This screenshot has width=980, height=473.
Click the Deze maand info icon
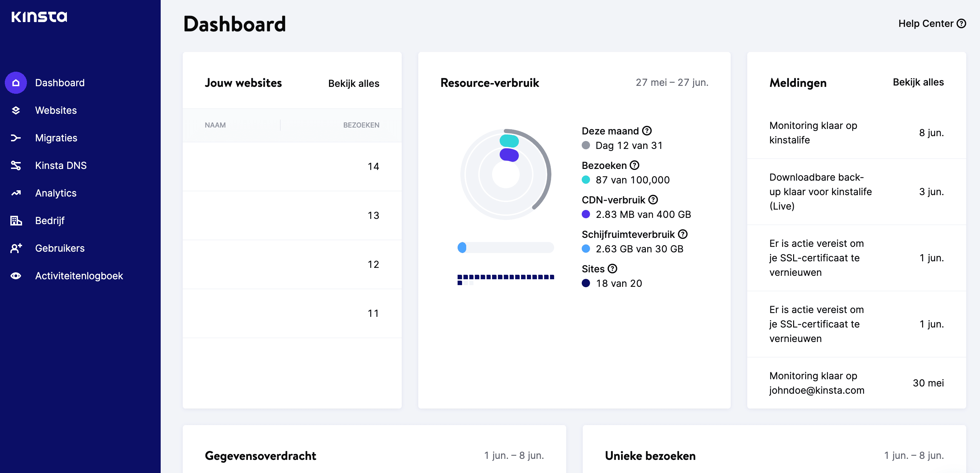click(647, 131)
